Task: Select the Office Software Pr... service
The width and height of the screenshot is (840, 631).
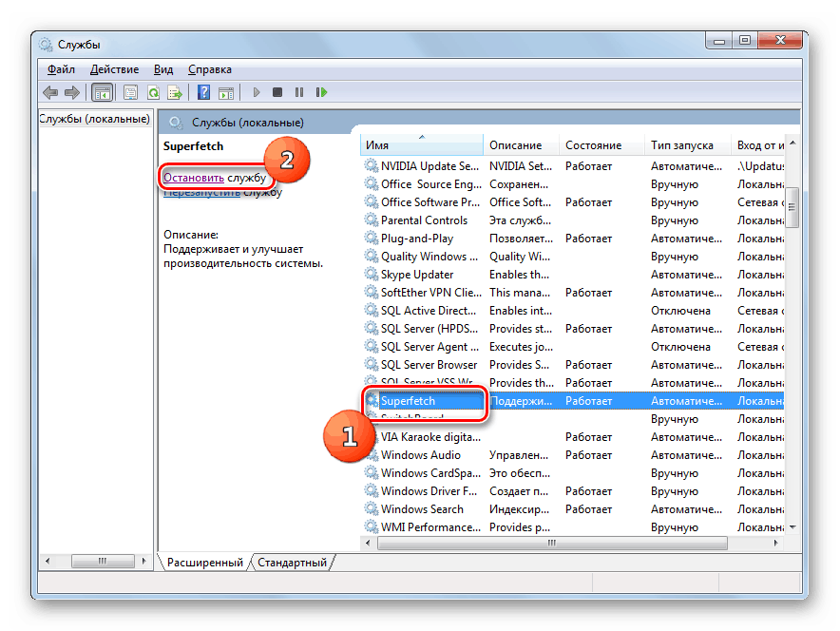Action: click(573, 202)
